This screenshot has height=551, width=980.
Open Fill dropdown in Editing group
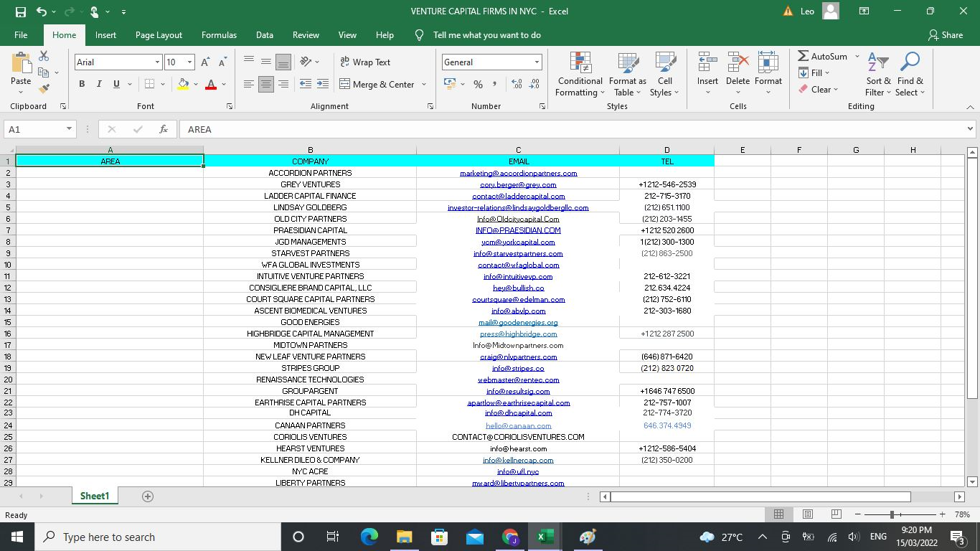(x=814, y=72)
